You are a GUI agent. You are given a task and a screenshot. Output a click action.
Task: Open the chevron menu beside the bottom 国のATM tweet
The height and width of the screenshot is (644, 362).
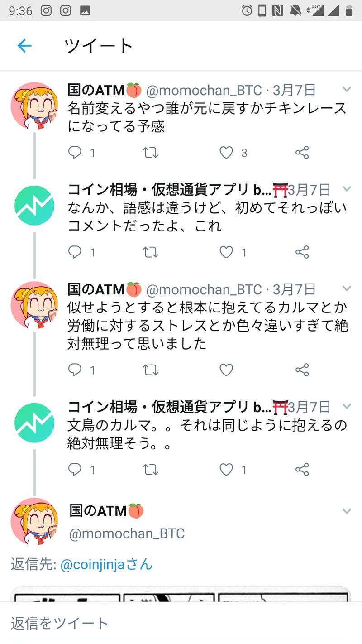point(347,511)
